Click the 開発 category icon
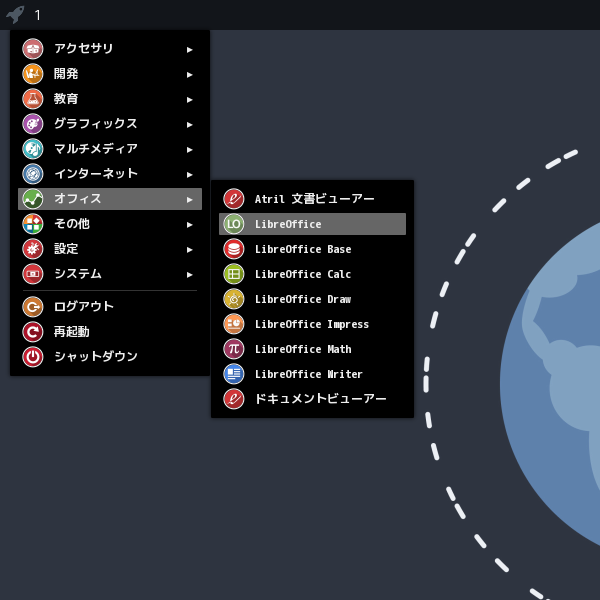The height and width of the screenshot is (600, 600). (33, 74)
